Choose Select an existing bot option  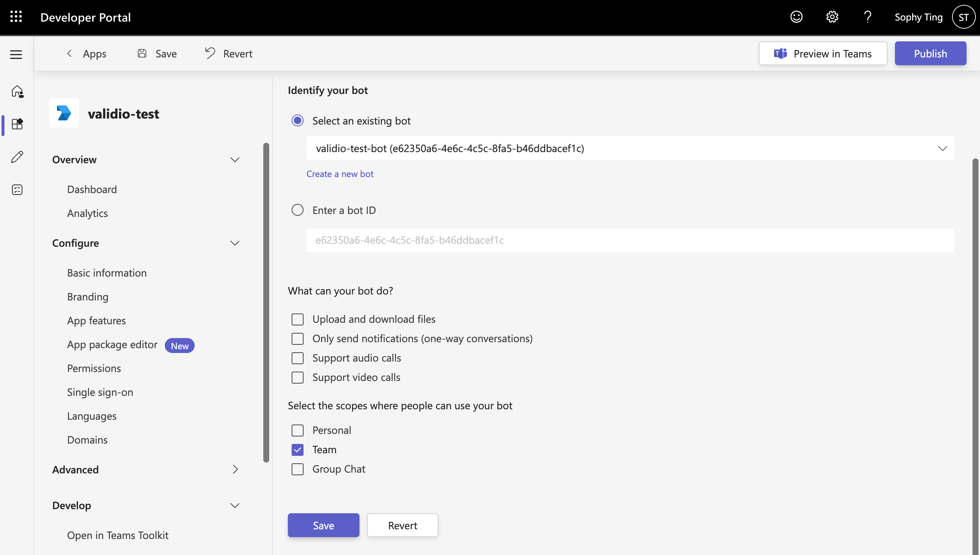(x=298, y=121)
